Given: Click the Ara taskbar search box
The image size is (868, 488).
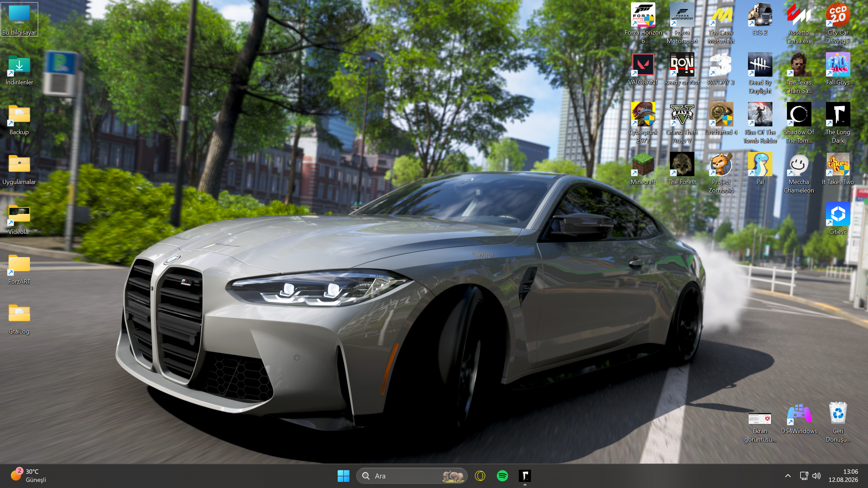Looking at the screenshot, I should click(x=412, y=476).
